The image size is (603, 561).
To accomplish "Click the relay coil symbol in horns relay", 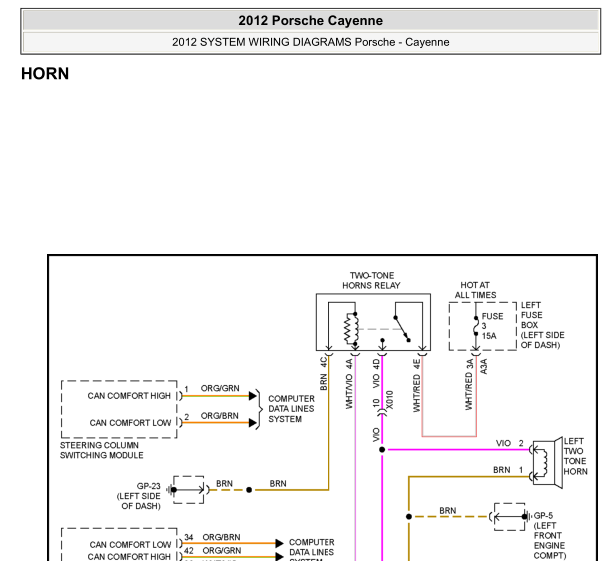I will (x=351, y=329).
